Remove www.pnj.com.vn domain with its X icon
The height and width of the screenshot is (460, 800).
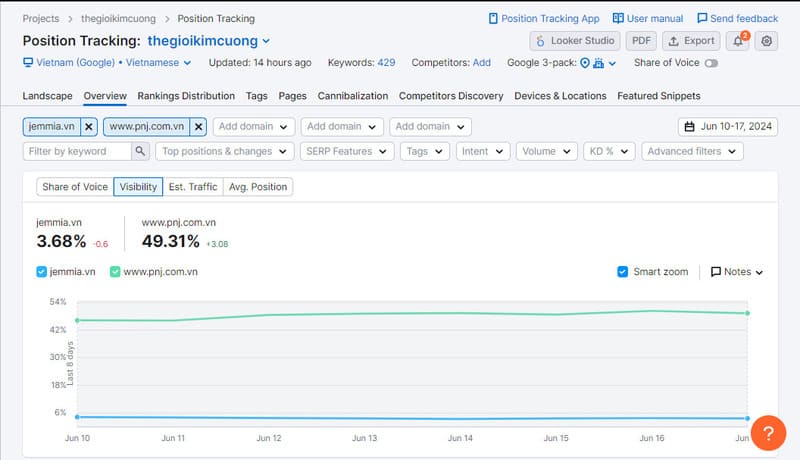tap(198, 127)
